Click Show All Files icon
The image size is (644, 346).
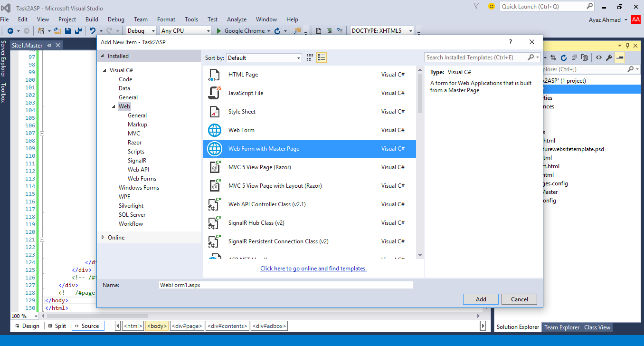pyautogui.click(x=585, y=58)
